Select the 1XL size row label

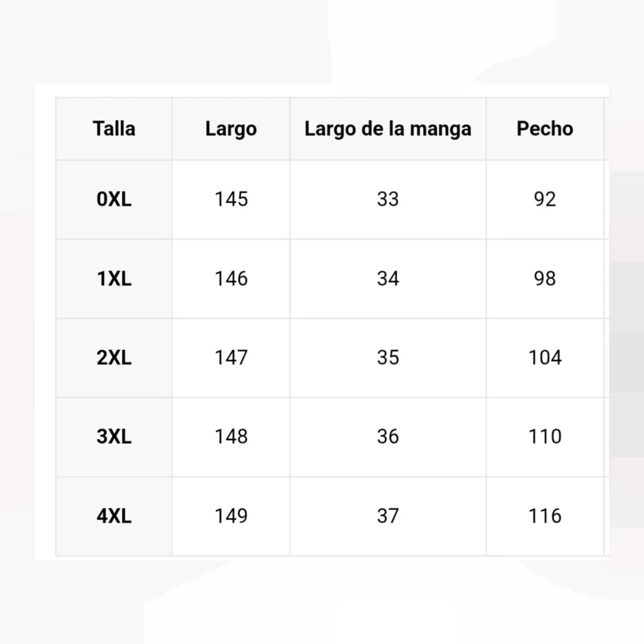pos(114,279)
